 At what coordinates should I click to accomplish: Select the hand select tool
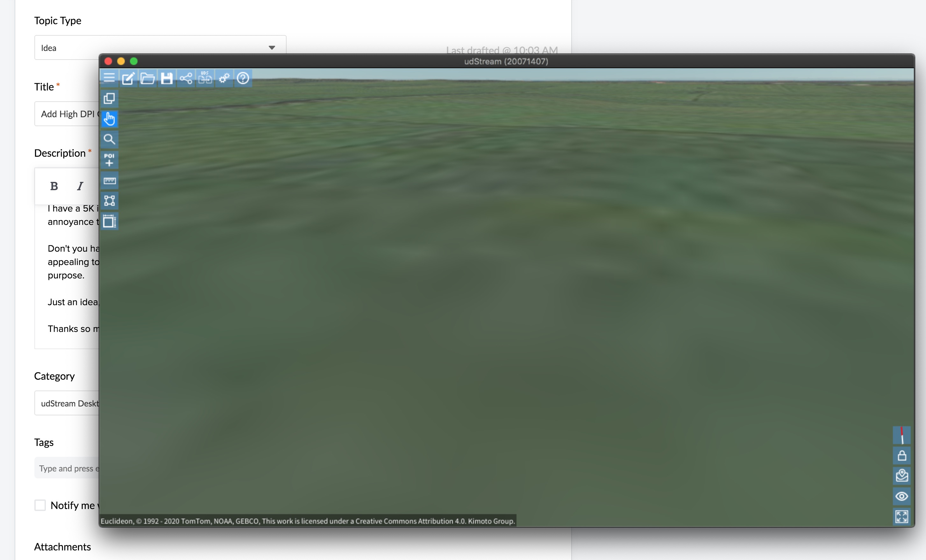(x=109, y=119)
